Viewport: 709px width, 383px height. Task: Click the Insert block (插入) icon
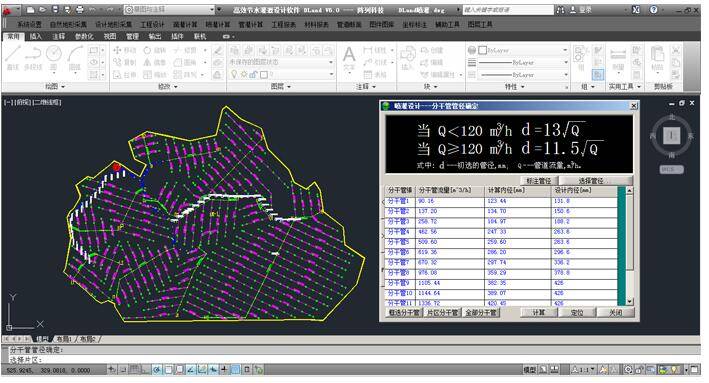coord(407,58)
